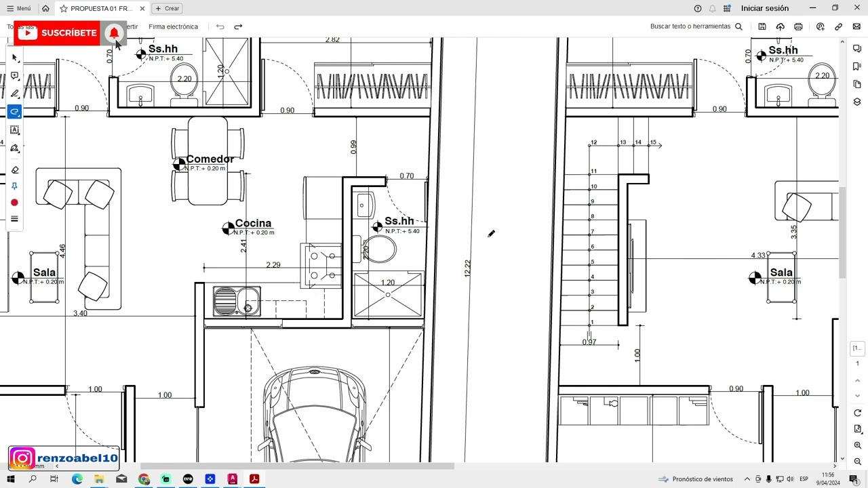868x488 pixels.
Task: Open the comments panel on right
Action: (x=857, y=49)
